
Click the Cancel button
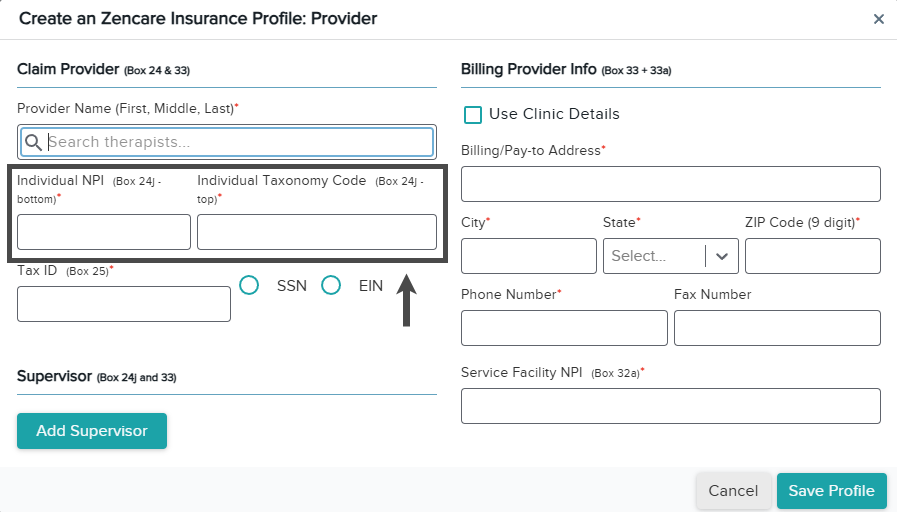click(x=733, y=491)
